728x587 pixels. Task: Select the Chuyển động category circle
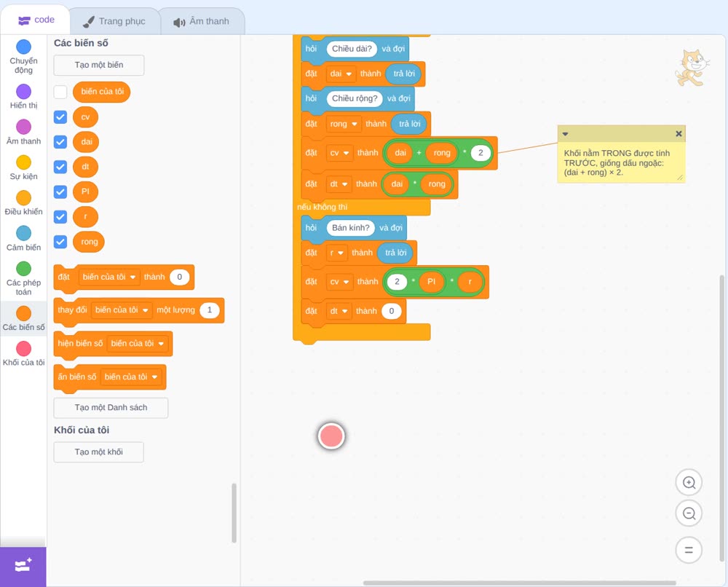point(24,47)
